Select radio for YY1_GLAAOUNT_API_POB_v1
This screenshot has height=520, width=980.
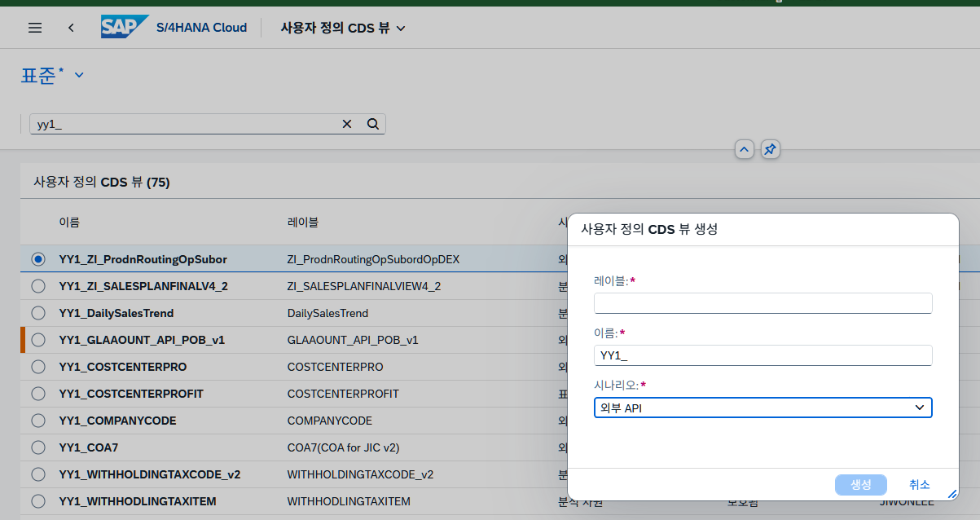38,340
